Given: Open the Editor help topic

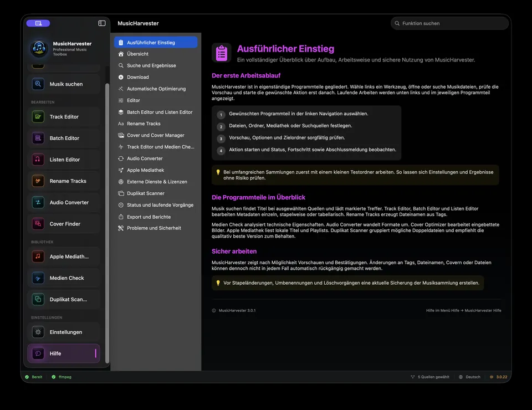Looking at the screenshot, I should (156, 100).
